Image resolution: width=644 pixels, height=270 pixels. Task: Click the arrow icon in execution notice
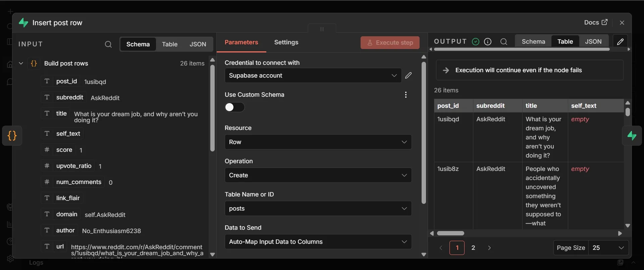(446, 70)
